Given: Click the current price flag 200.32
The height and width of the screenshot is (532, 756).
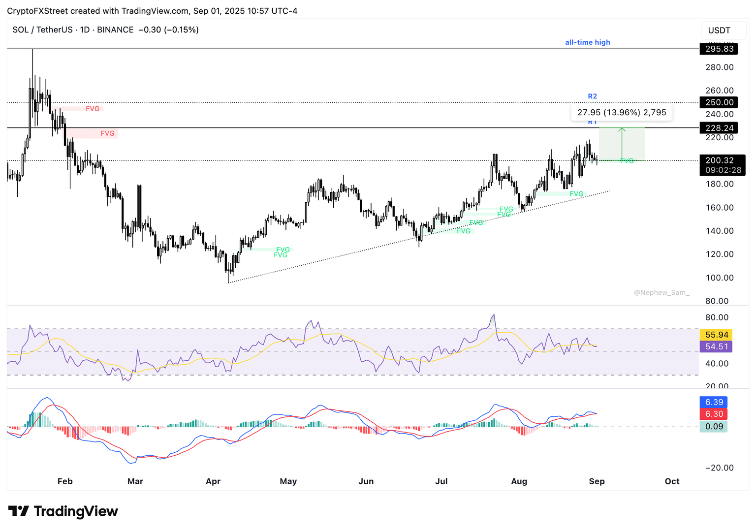Looking at the screenshot, I should pyautogui.click(x=719, y=160).
